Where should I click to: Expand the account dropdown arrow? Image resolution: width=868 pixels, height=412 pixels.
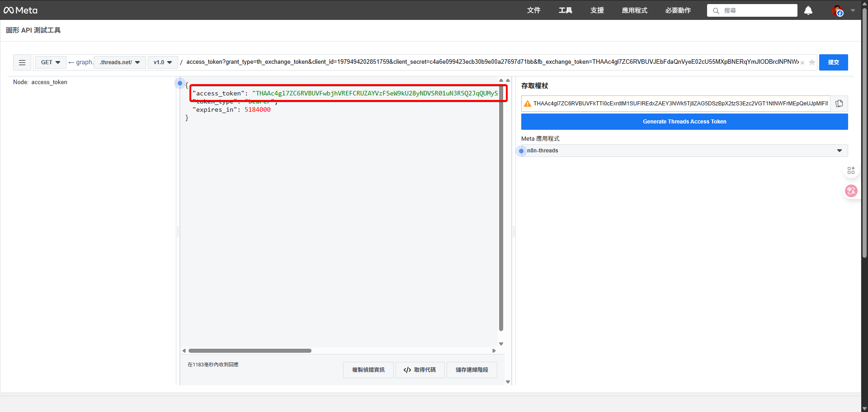[853, 10]
